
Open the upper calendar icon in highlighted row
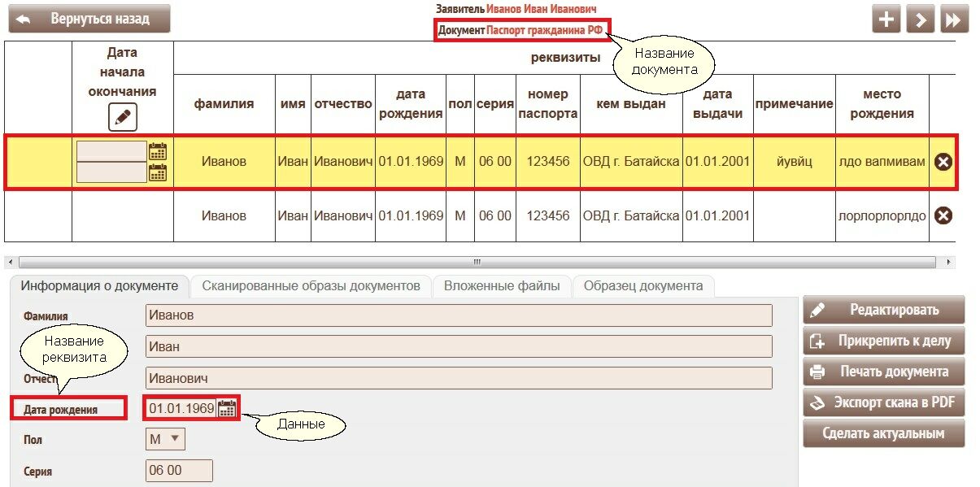tap(158, 151)
